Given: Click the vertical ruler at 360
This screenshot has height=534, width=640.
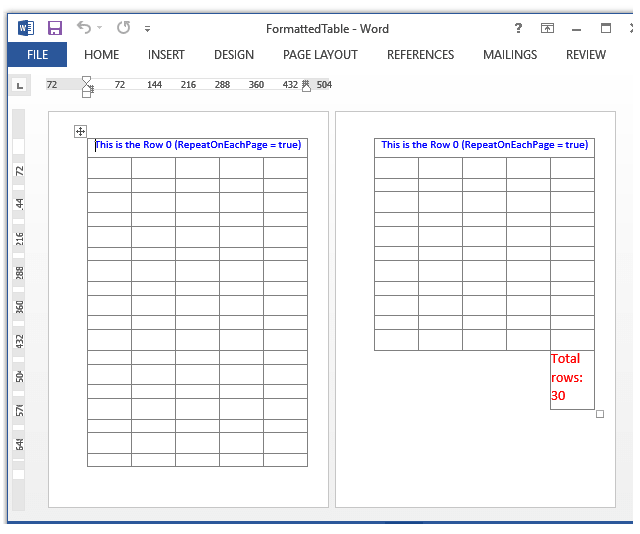Looking at the screenshot, I should (19, 307).
